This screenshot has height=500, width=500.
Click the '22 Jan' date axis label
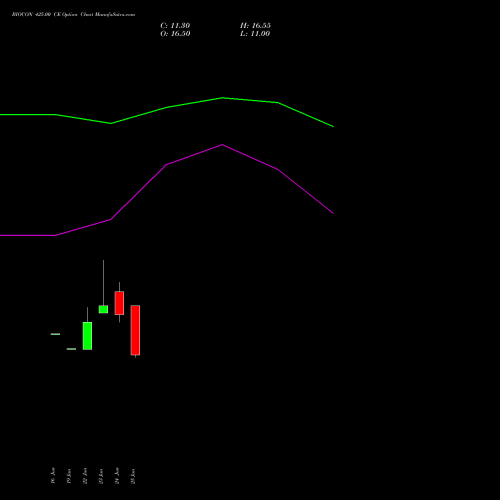tap(85, 476)
